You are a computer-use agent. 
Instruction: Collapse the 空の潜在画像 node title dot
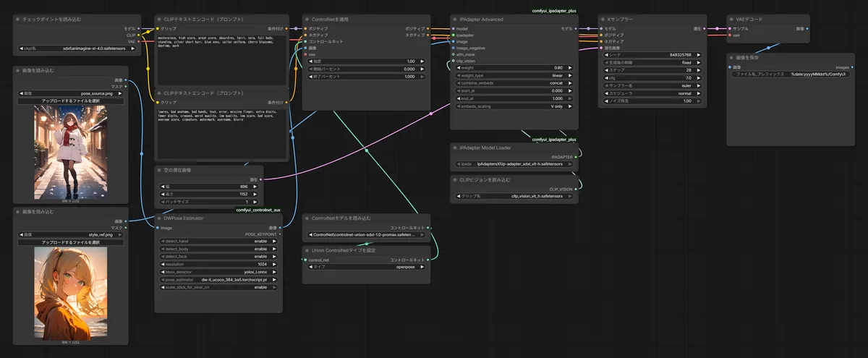point(160,170)
